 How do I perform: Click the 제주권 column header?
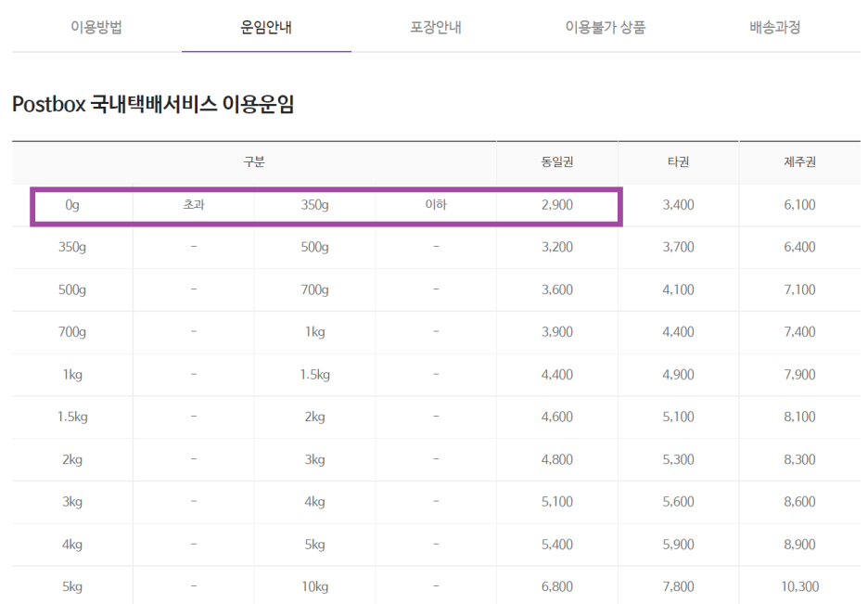coord(799,162)
